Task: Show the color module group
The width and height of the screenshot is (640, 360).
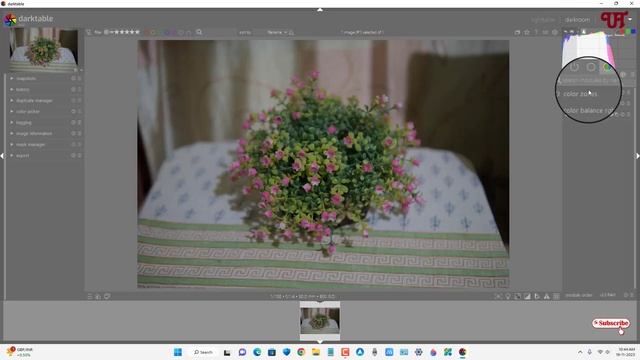Action: (x=607, y=67)
